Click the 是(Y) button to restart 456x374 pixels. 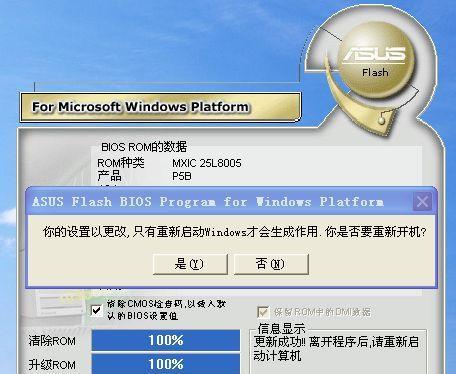[x=190, y=264]
